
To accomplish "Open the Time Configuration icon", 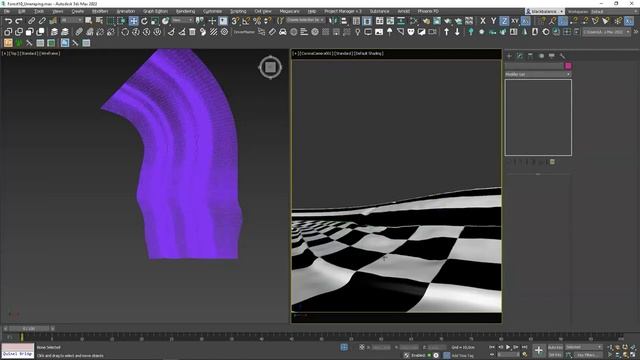I will tap(524, 355).
